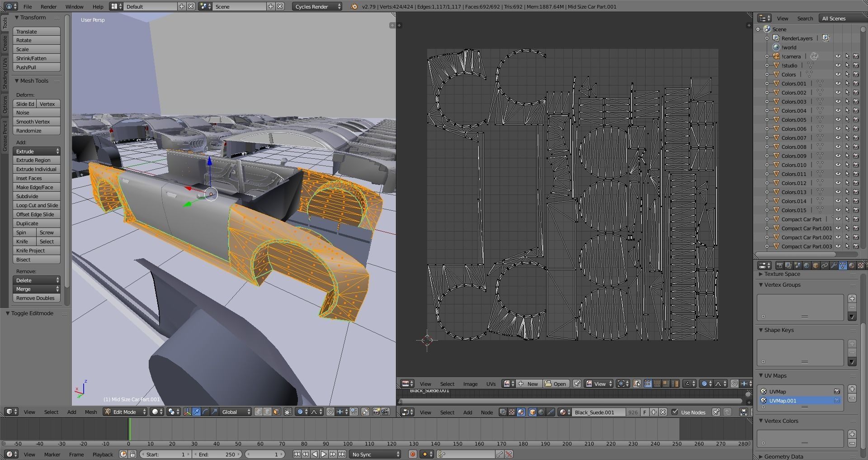Viewport: 868px width, 460px height.
Task: Select compositing node tree type icon
Action: click(x=502, y=412)
